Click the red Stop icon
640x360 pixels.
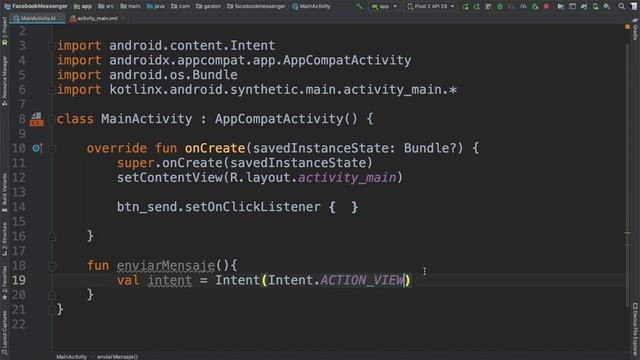(x=546, y=6)
